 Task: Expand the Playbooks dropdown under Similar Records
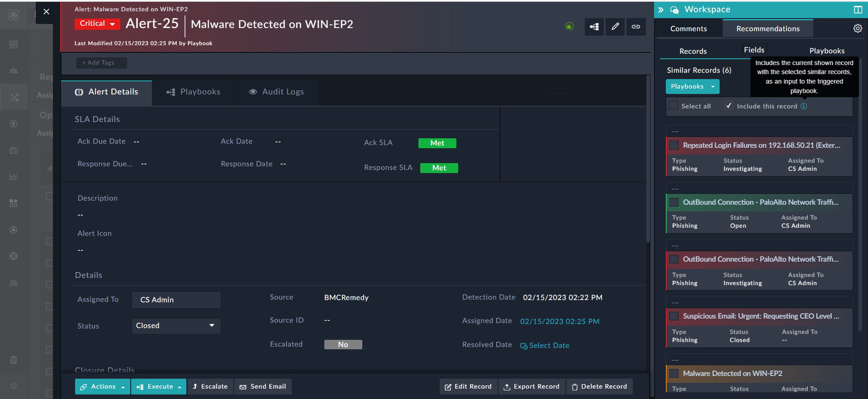693,86
